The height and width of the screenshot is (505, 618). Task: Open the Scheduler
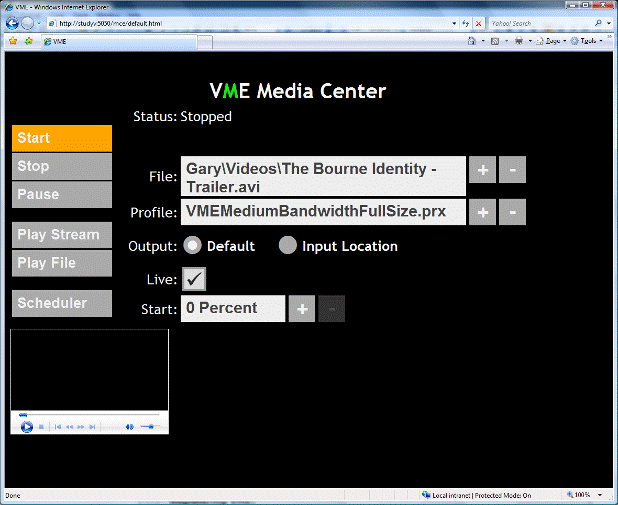point(62,303)
